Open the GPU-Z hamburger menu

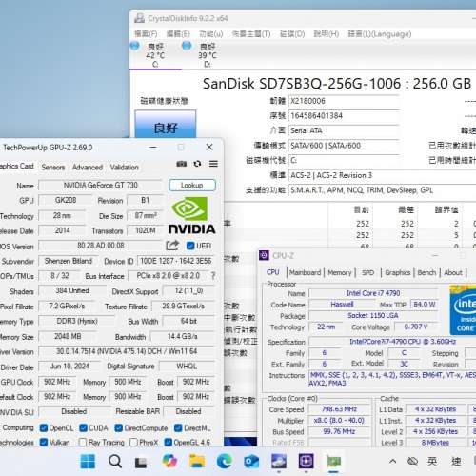213,164
